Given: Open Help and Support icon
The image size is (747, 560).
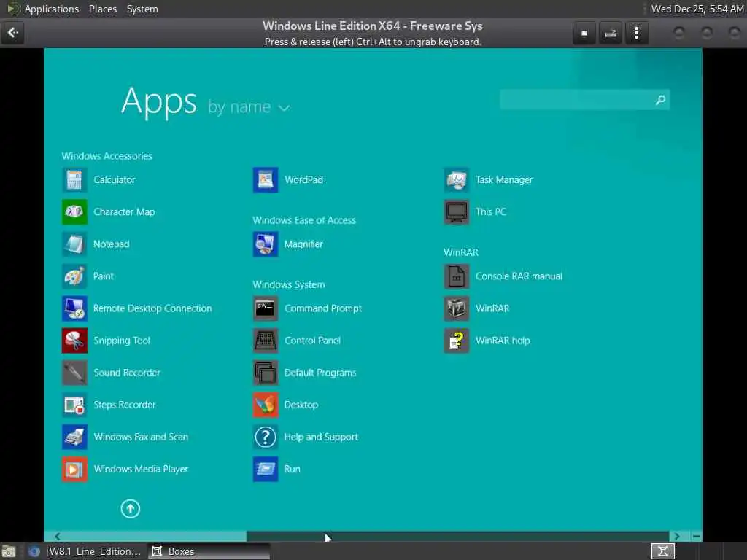Looking at the screenshot, I should [x=266, y=437].
